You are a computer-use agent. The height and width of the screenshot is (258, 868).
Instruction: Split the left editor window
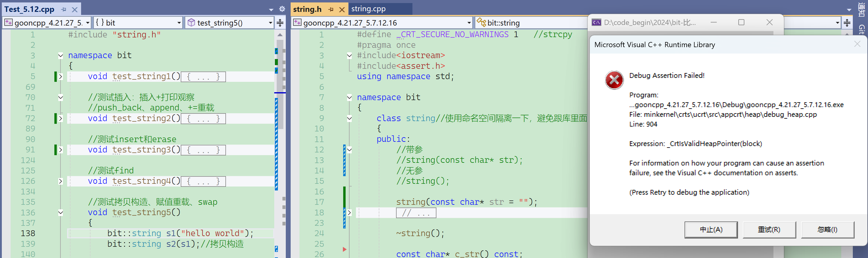coord(280,23)
